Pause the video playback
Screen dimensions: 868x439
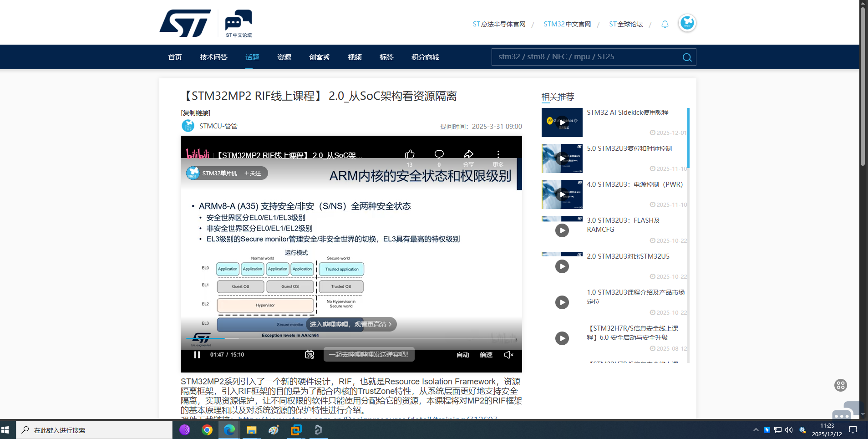tap(197, 355)
